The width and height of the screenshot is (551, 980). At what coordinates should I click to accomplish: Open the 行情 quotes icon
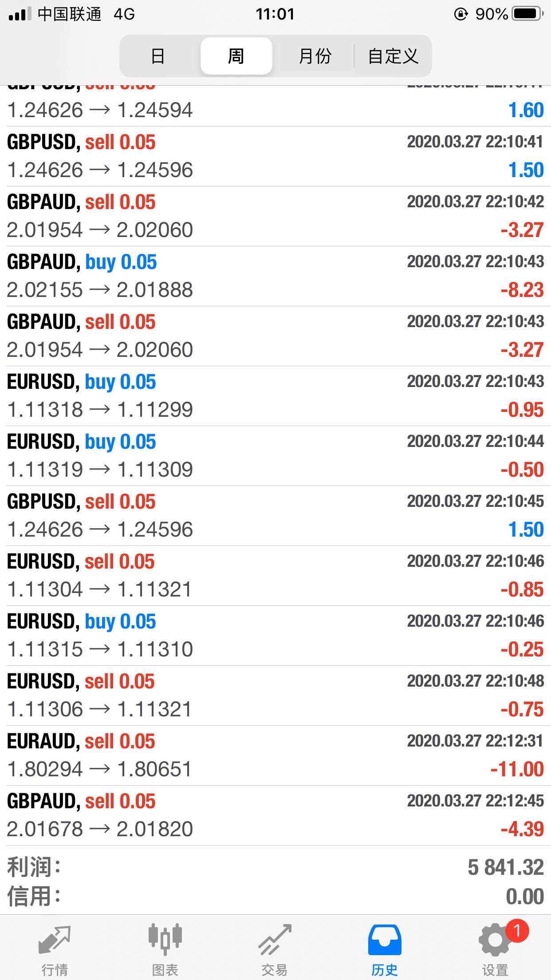(55, 941)
